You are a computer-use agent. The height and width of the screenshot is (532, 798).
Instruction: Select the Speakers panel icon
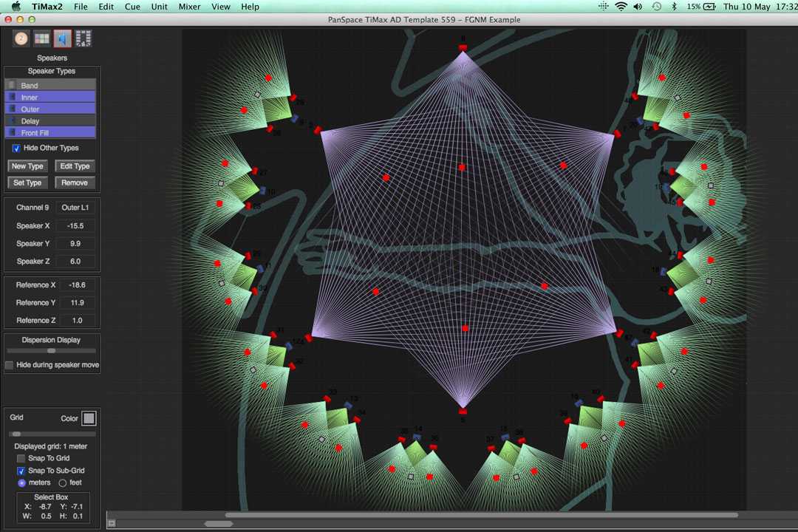coord(63,38)
